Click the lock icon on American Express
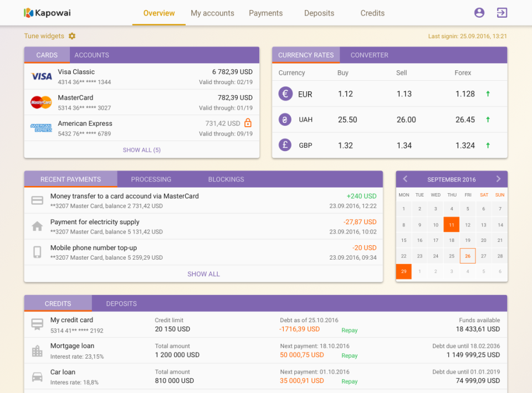 (x=248, y=123)
